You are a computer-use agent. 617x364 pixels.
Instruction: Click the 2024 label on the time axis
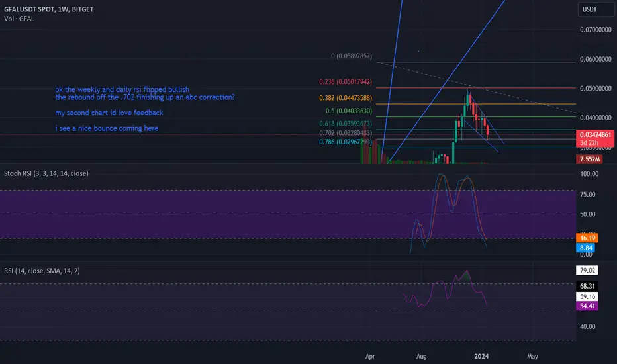coord(481,357)
